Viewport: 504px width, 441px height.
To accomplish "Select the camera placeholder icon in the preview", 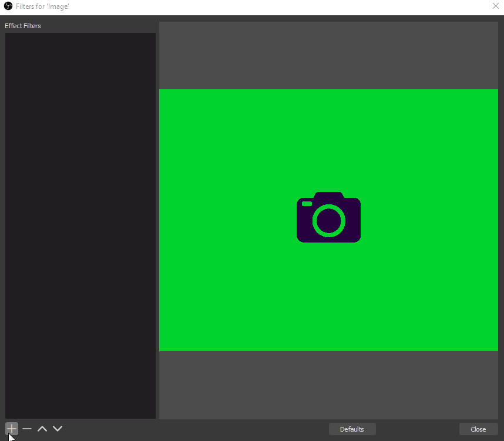I will pos(328,217).
